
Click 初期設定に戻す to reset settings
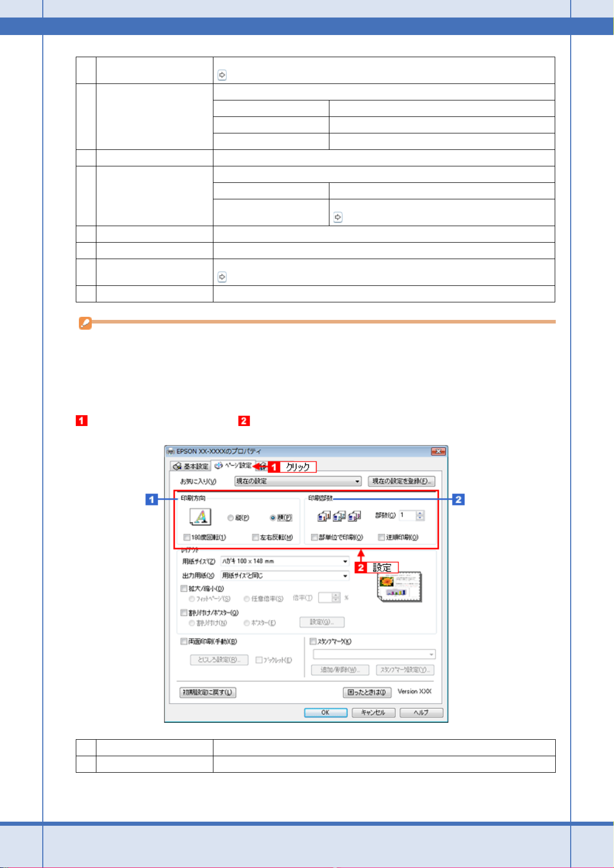tap(208, 692)
